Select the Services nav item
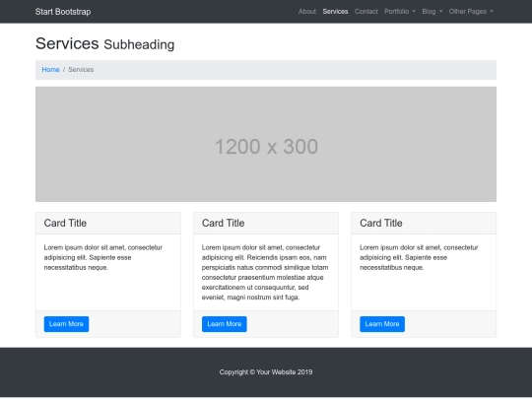532x399 pixels. (335, 12)
